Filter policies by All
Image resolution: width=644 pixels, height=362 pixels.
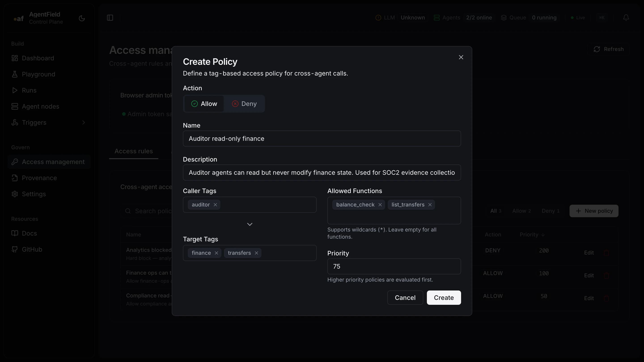point(496,211)
